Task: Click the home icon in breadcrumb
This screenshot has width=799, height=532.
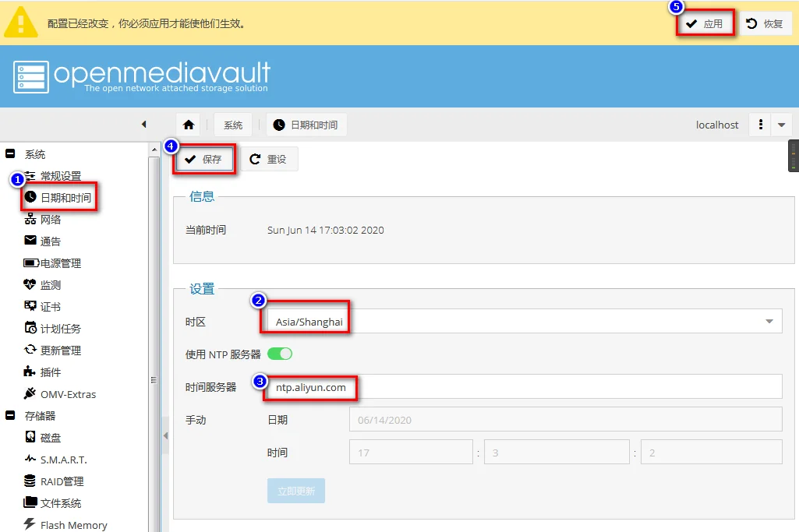Action: click(189, 125)
